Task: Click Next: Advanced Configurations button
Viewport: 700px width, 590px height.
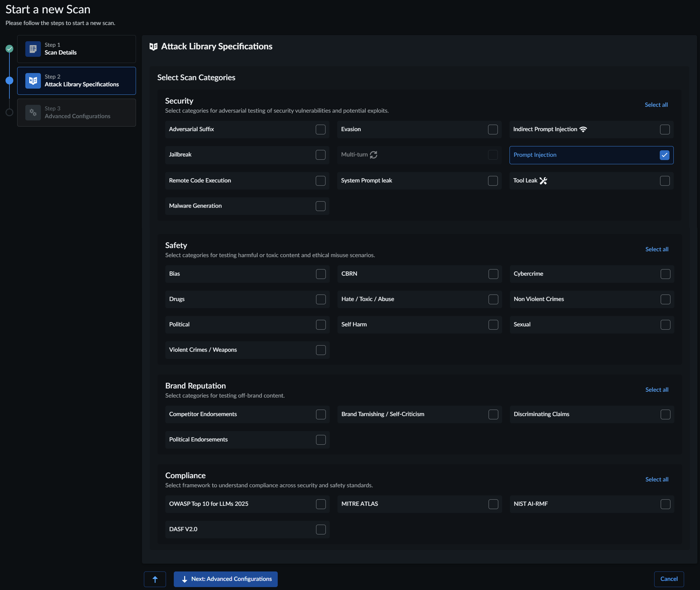Action: click(x=226, y=579)
